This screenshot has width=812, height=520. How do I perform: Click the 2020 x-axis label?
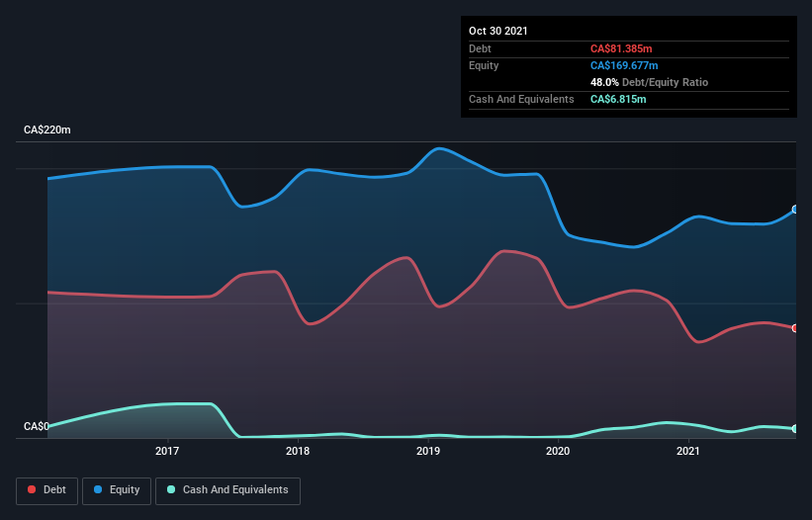coord(558,451)
